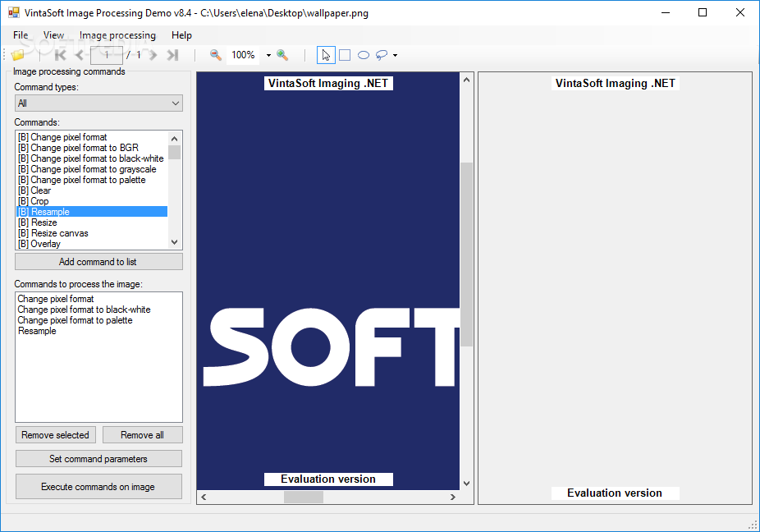This screenshot has height=532, width=760.
Task: Click the page number input field
Action: coord(107,55)
